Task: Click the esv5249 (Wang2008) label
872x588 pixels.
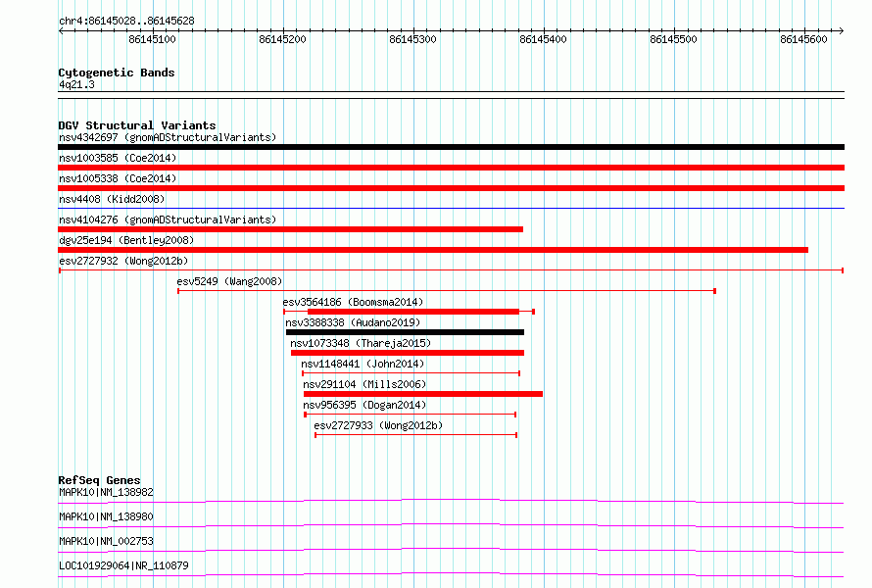Action: (x=229, y=281)
